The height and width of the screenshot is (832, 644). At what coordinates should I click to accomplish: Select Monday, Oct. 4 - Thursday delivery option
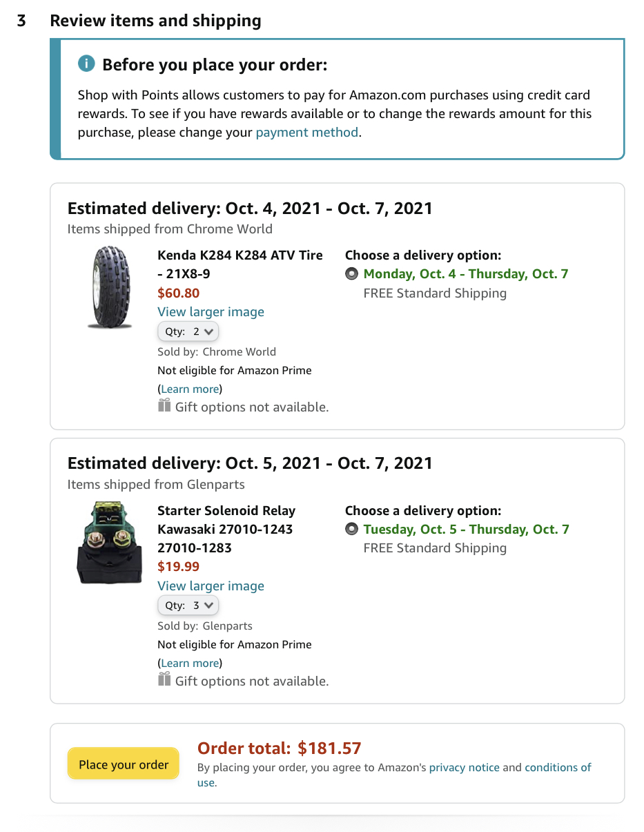[351, 274]
